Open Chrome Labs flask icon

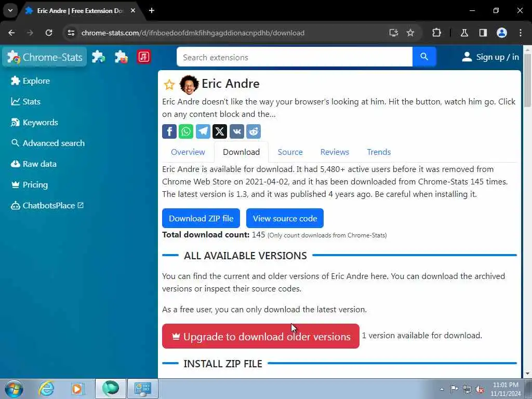click(464, 33)
